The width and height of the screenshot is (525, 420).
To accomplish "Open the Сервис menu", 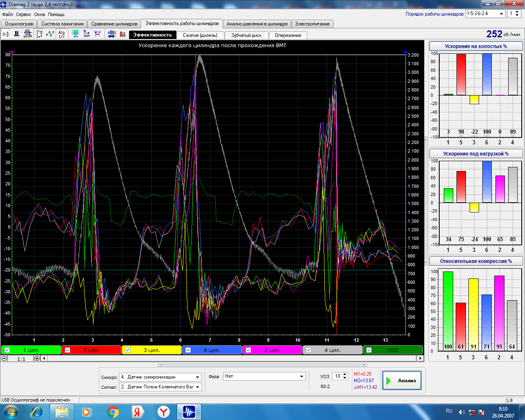I will pos(24,14).
